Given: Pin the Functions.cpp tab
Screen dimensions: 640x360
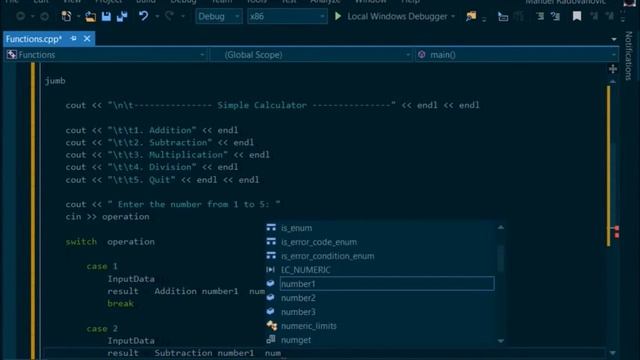Looking at the screenshot, I should click(x=73, y=38).
